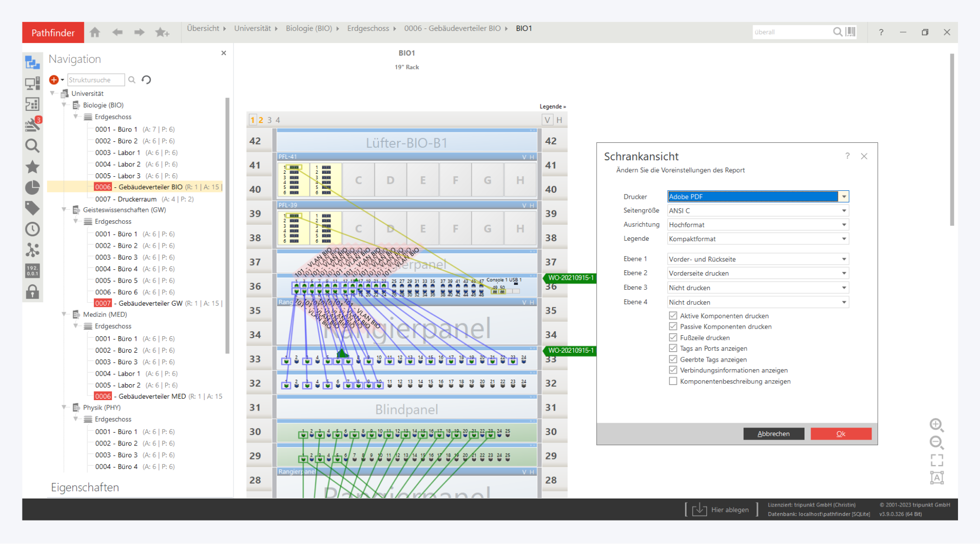Image resolution: width=980 pixels, height=544 pixels.
Task: Open the Seitengröße dropdown
Action: pyautogui.click(x=843, y=211)
